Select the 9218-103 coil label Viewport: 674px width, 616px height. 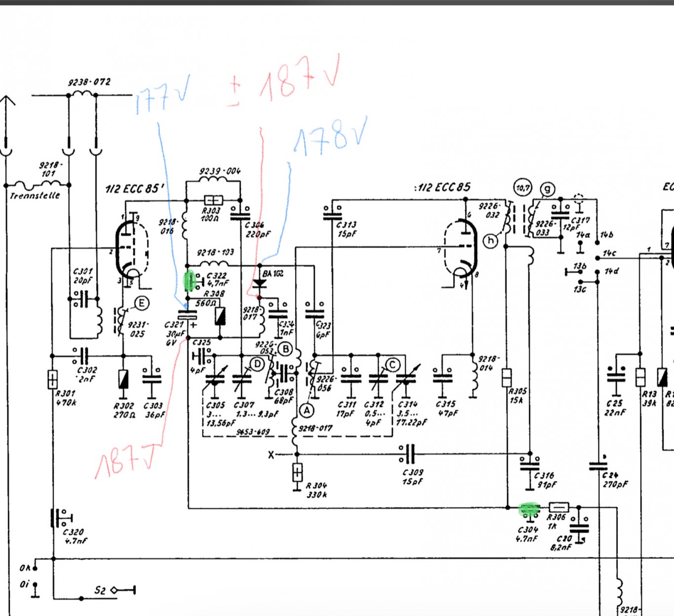215,252
